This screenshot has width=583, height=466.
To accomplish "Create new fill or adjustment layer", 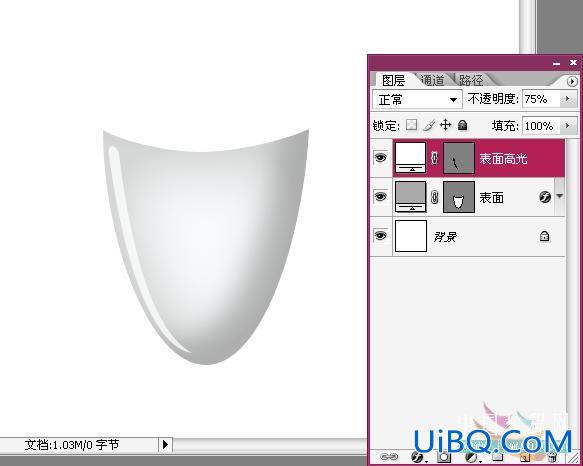I will (x=472, y=457).
